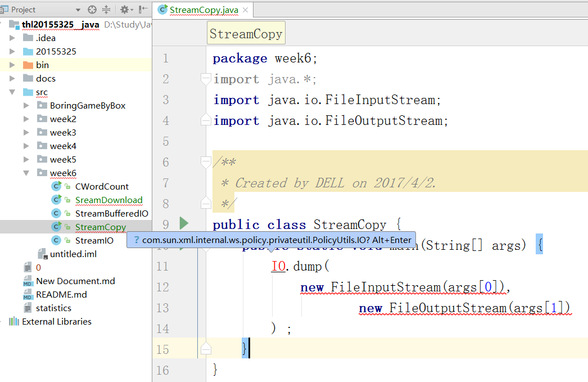The height and width of the screenshot is (382, 588).
Task: Click the StreamBufferedIO class icon
Action: pos(56,213)
